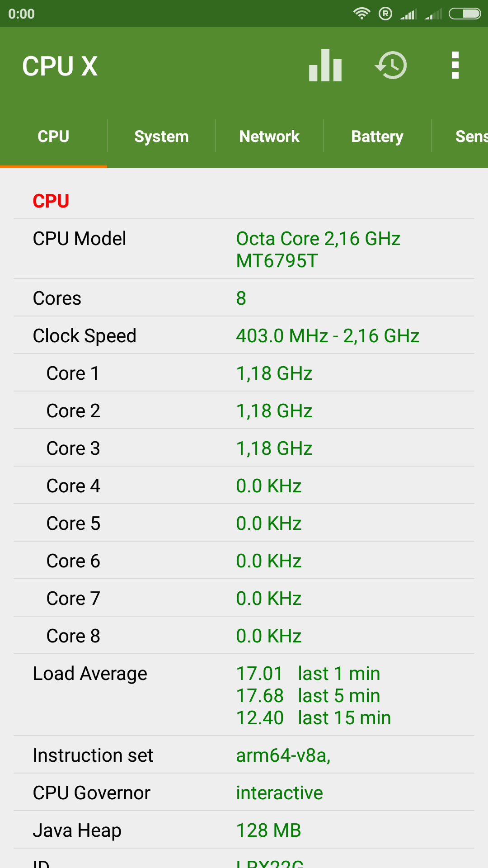Tap the history clock icon
The image size is (488, 868).
tap(391, 66)
